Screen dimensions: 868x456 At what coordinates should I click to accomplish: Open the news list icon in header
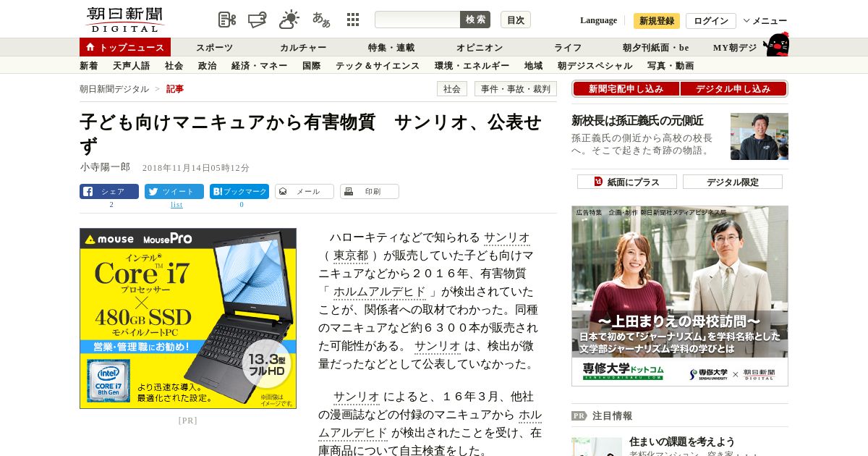pos(227,20)
